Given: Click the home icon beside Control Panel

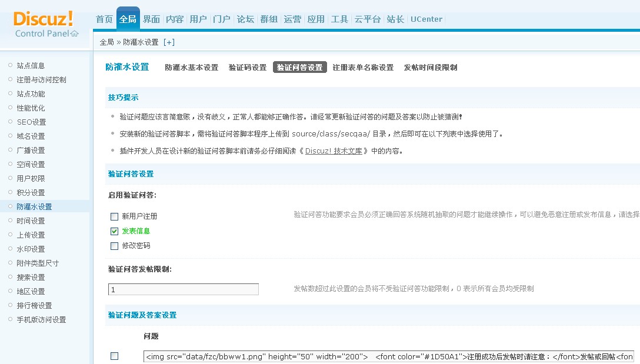Looking at the screenshot, I should tap(75, 34).
